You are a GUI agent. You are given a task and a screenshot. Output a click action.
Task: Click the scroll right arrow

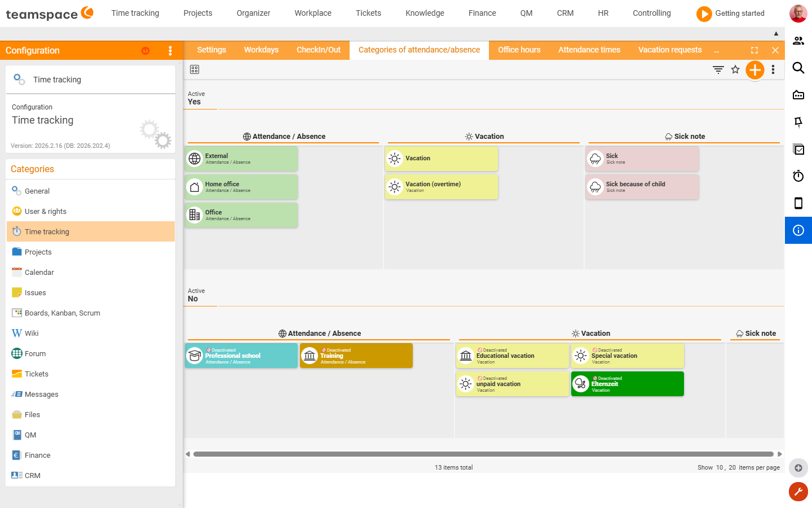coord(780,454)
